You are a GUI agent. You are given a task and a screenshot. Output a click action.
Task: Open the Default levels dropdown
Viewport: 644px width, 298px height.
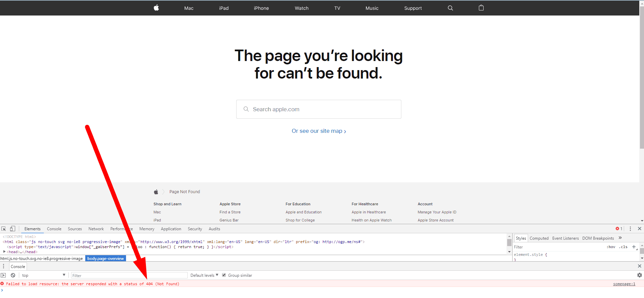click(204, 275)
